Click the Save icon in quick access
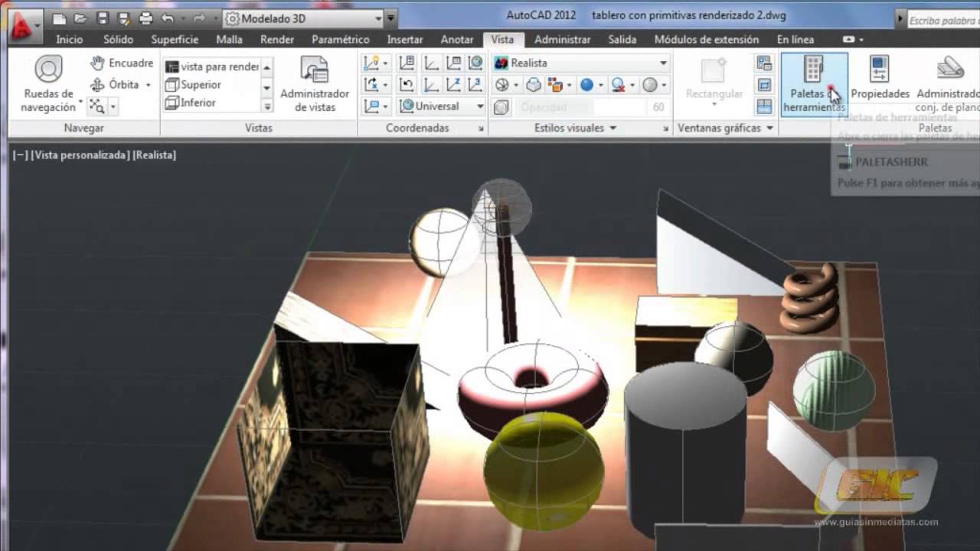This screenshot has height=551, width=980. [x=103, y=18]
